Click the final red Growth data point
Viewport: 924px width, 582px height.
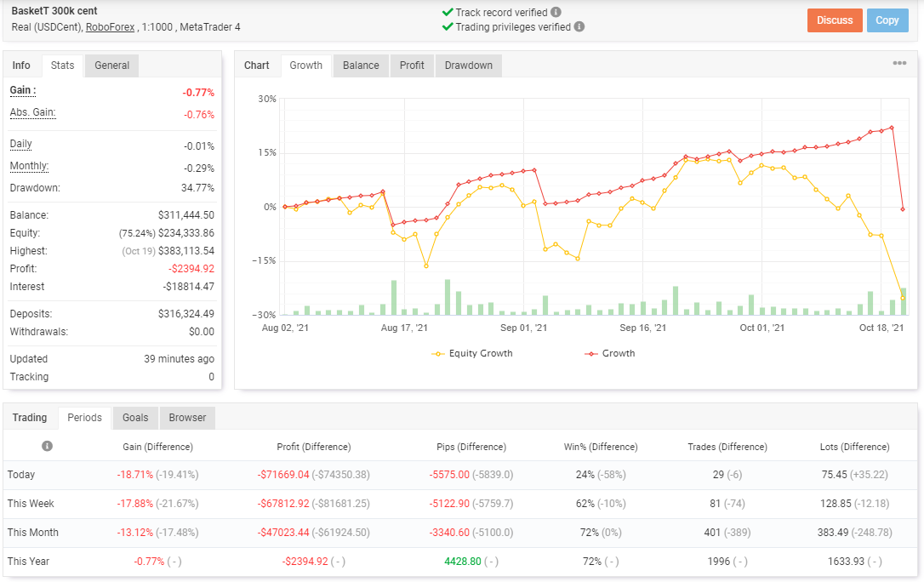[x=903, y=209]
